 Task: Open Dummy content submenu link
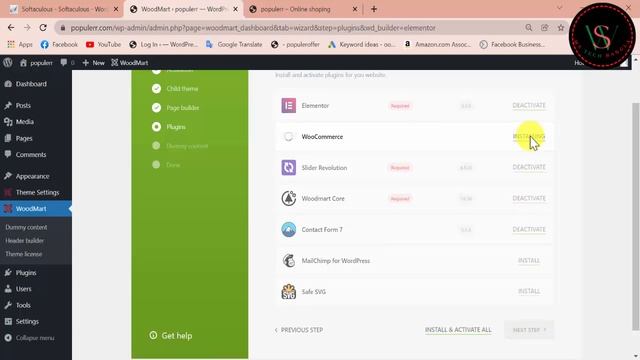(x=26, y=227)
